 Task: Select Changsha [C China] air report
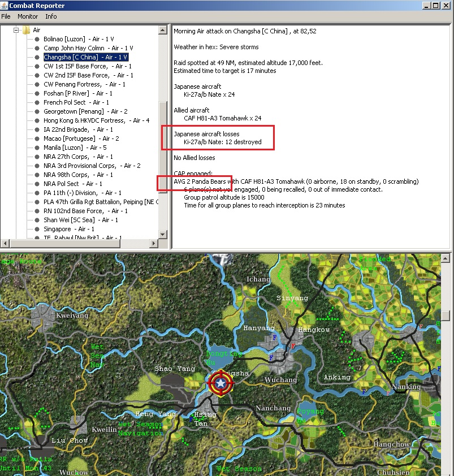click(x=86, y=57)
